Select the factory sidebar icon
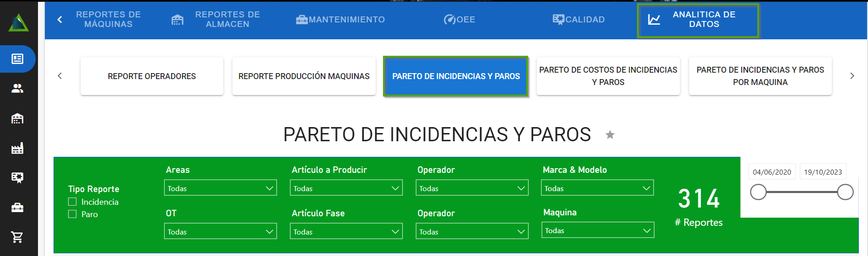The width and height of the screenshot is (868, 256). (x=17, y=148)
